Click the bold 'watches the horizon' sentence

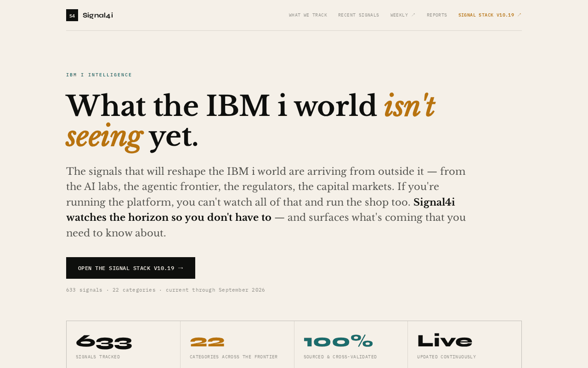point(260,210)
